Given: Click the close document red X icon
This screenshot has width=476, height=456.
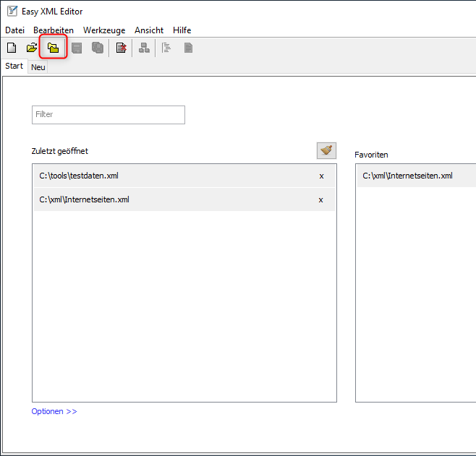Looking at the screenshot, I should click(x=121, y=48).
